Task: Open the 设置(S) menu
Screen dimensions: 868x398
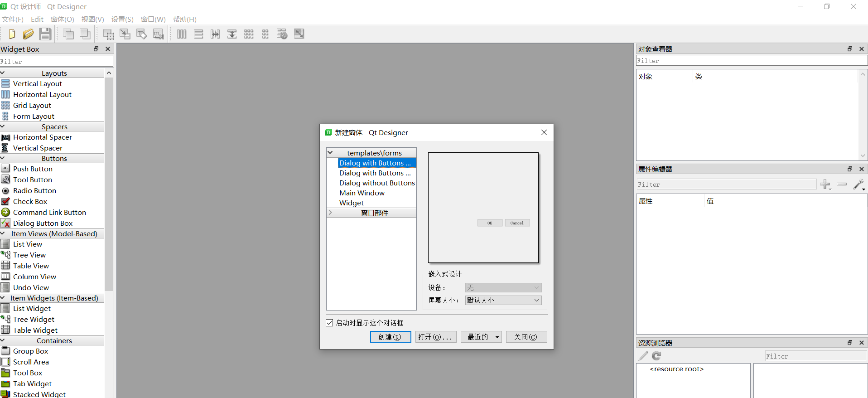Action: tap(122, 19)
